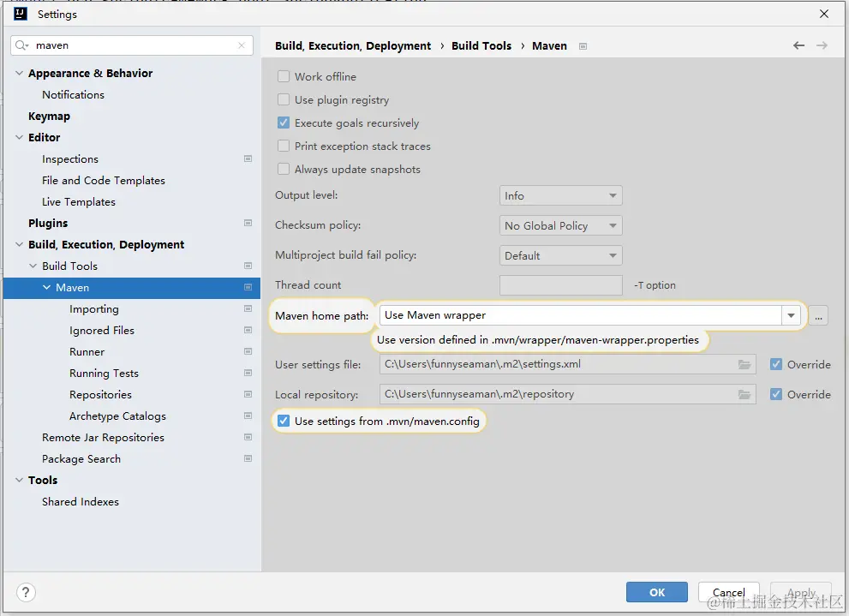The height and width of the screenshot is (616, 849).
Task: Open the Repositories settings page
Action: (100, 394)
